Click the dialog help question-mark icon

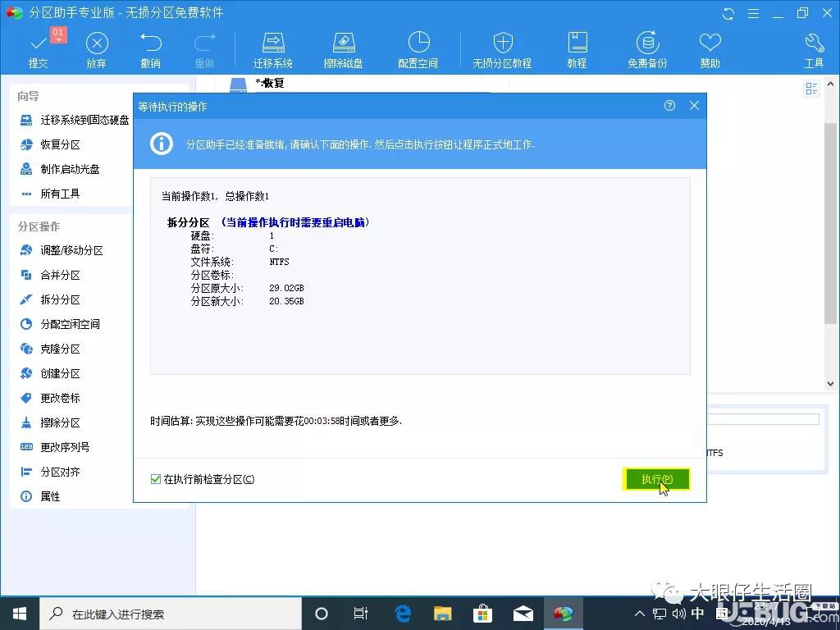coord(669,106)
